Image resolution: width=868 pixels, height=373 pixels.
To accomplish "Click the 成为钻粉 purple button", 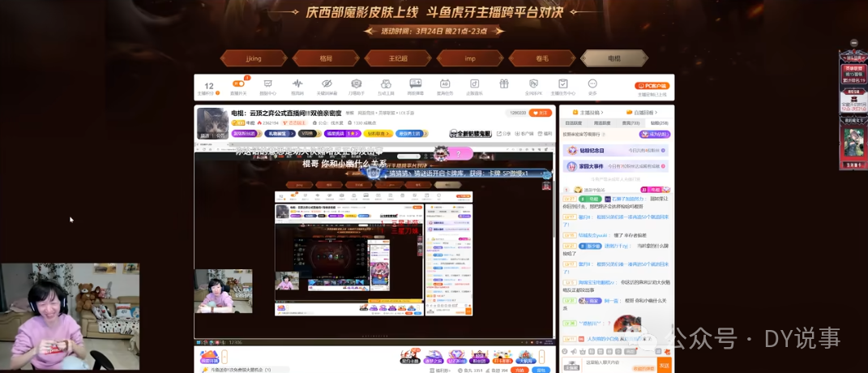I will pos(655,134).
